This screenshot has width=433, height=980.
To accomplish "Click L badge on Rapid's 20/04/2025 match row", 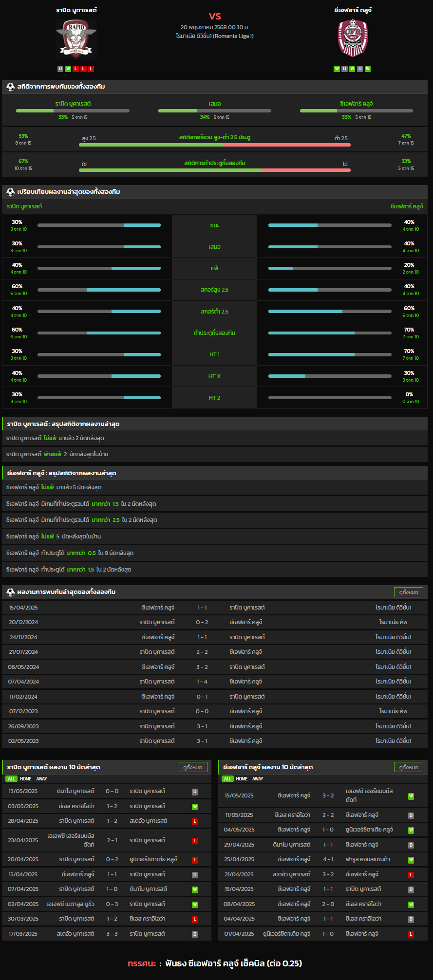I will pos(195,860).
